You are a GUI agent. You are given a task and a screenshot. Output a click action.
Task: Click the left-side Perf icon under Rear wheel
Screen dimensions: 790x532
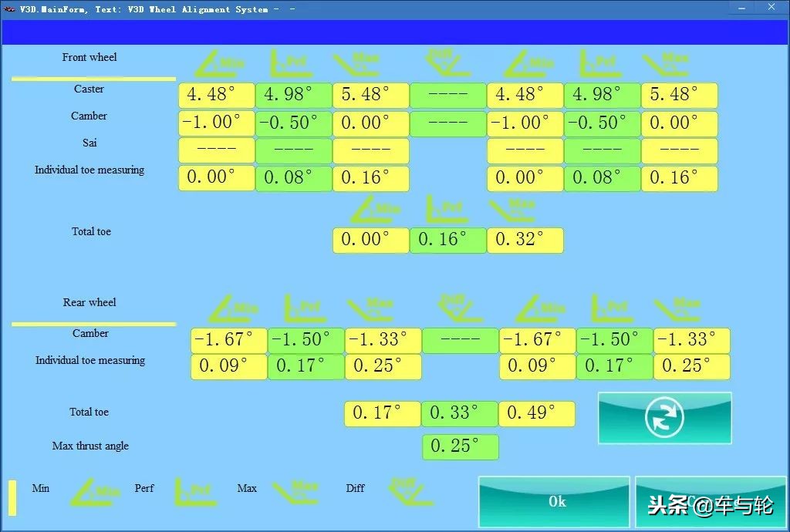coord(306,308)
